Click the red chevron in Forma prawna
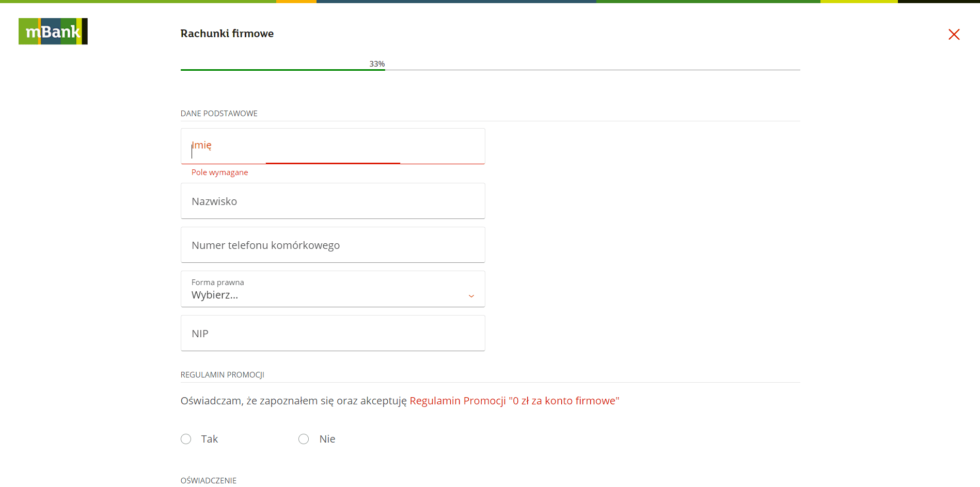Viewport: 980px width, 487px height. coord(471,296)
